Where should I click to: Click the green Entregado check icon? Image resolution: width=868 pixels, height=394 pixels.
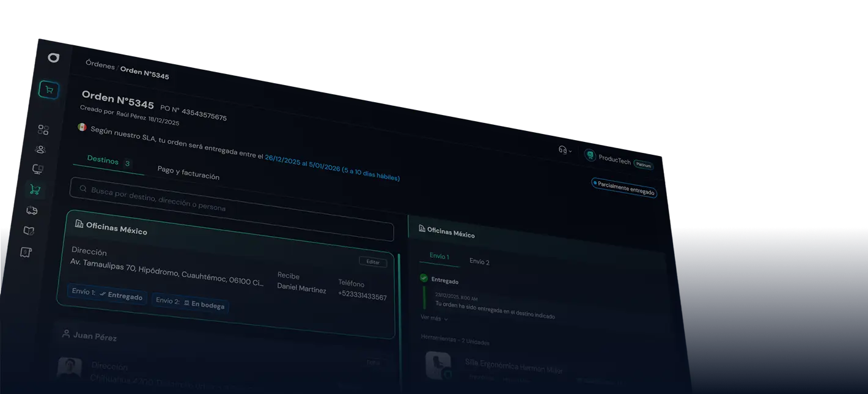click(424, 278)
